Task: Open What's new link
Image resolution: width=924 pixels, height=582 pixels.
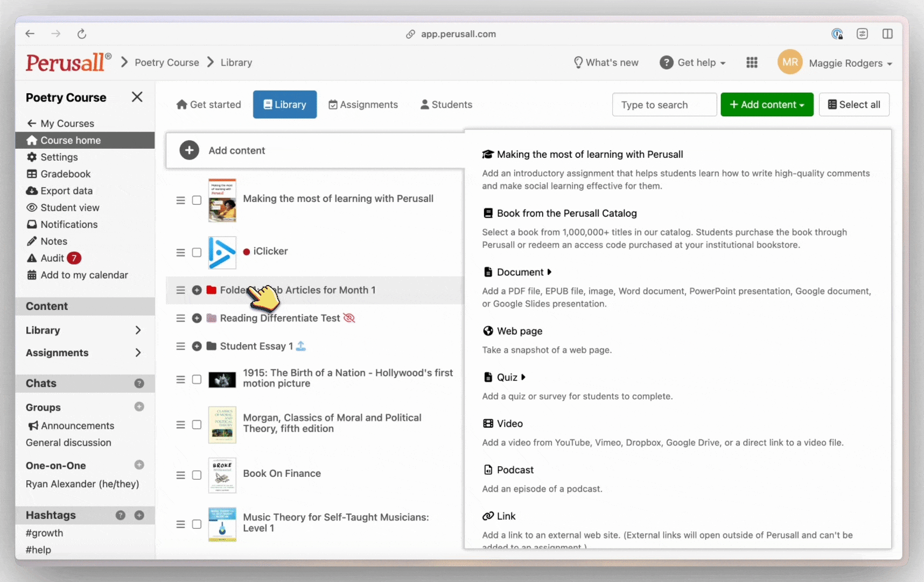Action: coord(606,63)
